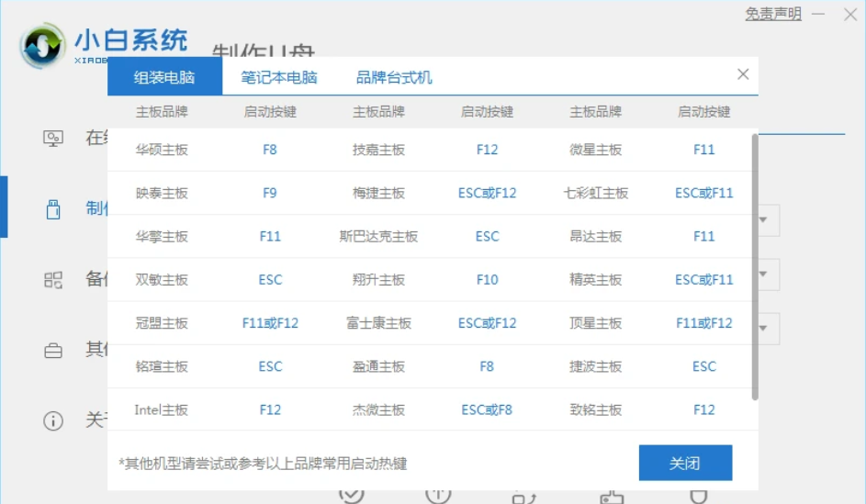
Task: Select the 华硕主板 cell
Action: (x=162, y=150)
